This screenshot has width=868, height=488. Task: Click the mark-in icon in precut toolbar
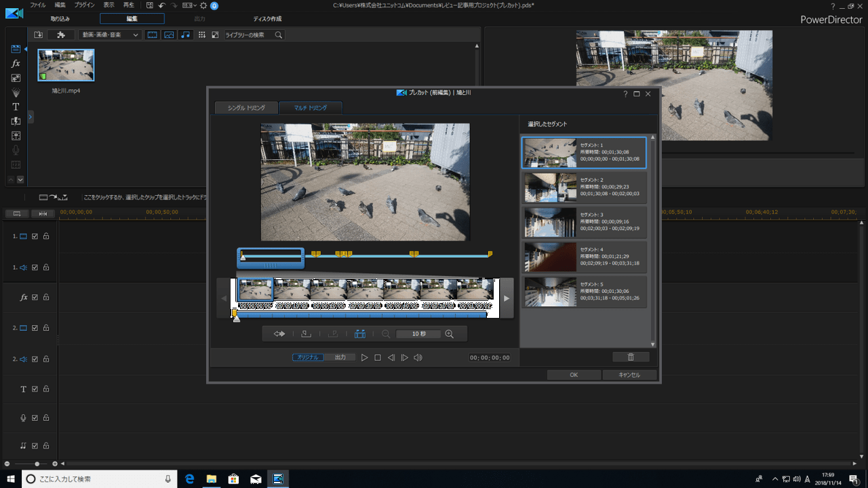[306, 333]
